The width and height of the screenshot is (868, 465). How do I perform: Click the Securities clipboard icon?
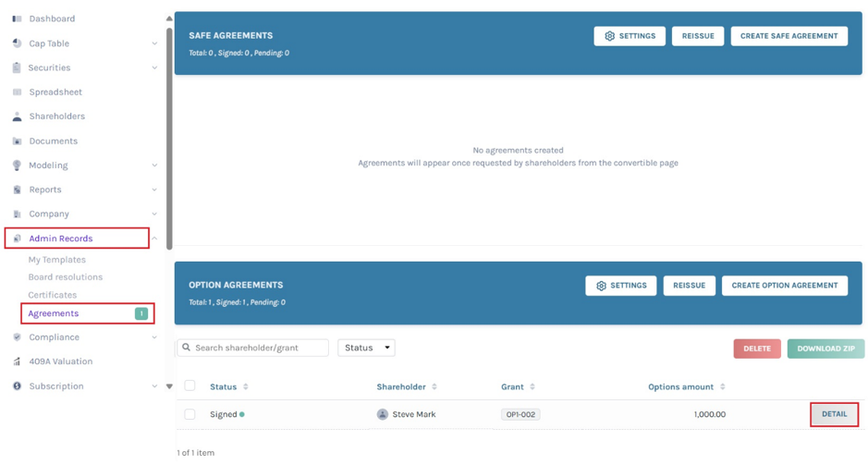18,67
